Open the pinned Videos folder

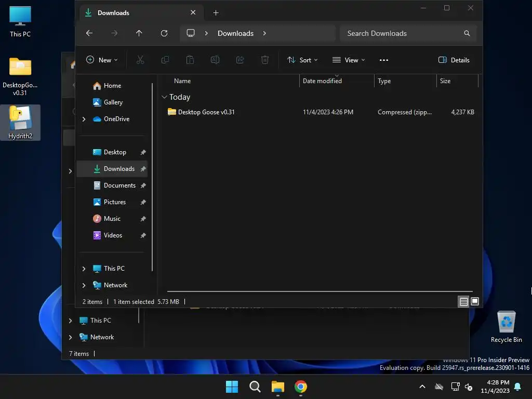112,235
